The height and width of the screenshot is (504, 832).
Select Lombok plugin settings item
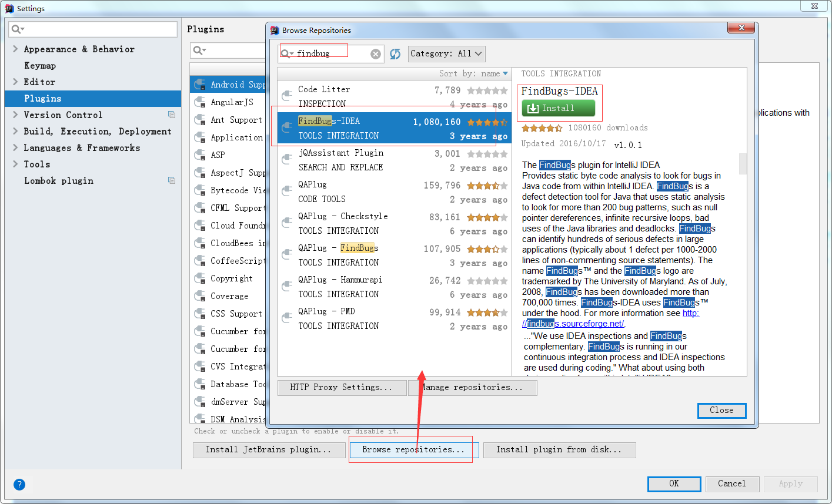(x=93, y=180)
